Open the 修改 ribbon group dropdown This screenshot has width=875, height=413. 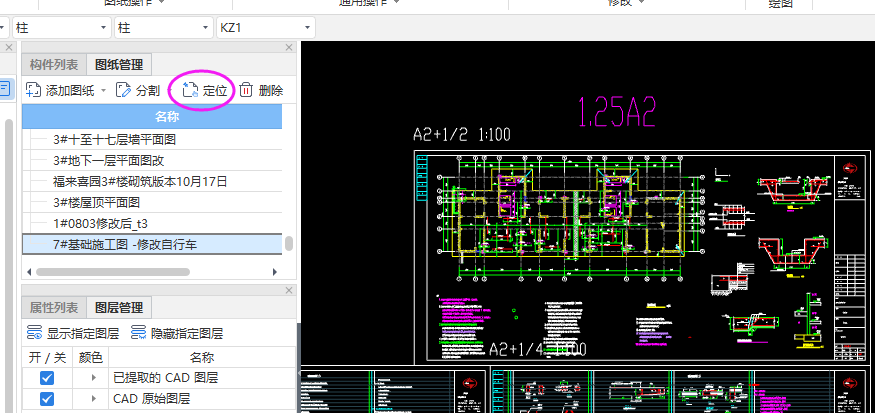pyautogui.click(x=641, y=2)
